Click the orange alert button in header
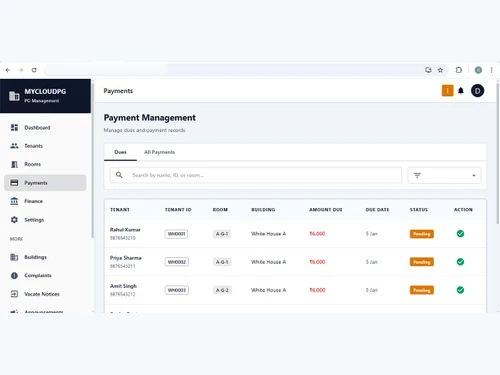 447,91
